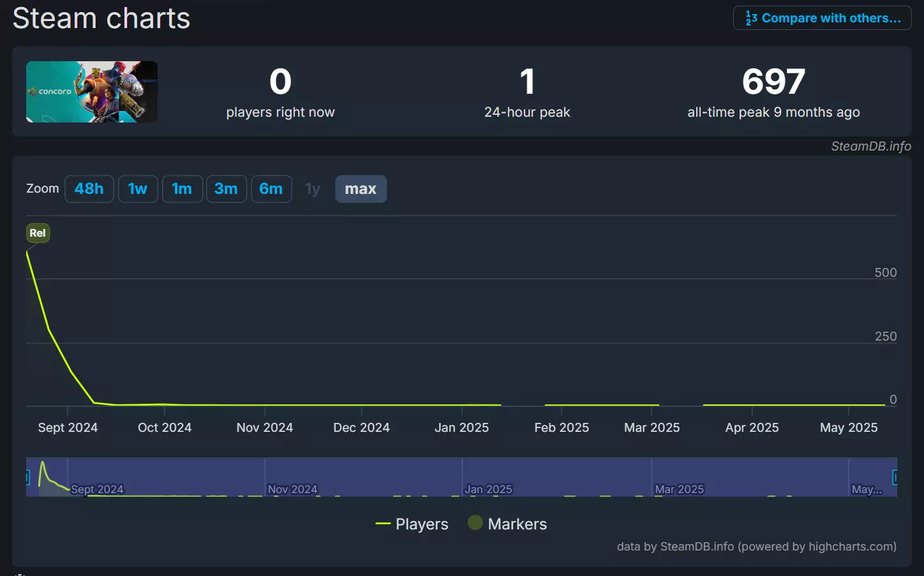Click the Rel release marker
The height and width of the screenshot is (576, 924).
point(38,233)
